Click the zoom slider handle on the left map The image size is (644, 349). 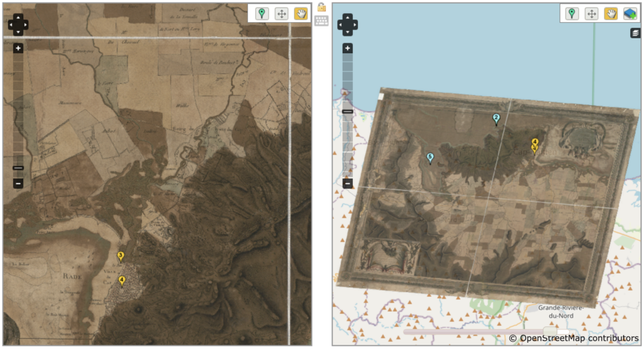tap(18, 168)
